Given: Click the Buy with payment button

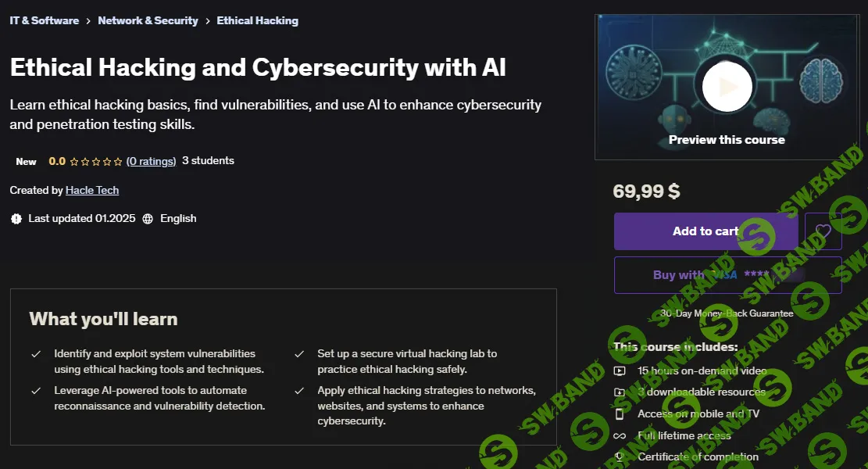Looking at the screenshot, I should pyautogui.click(x=727, y=274).
